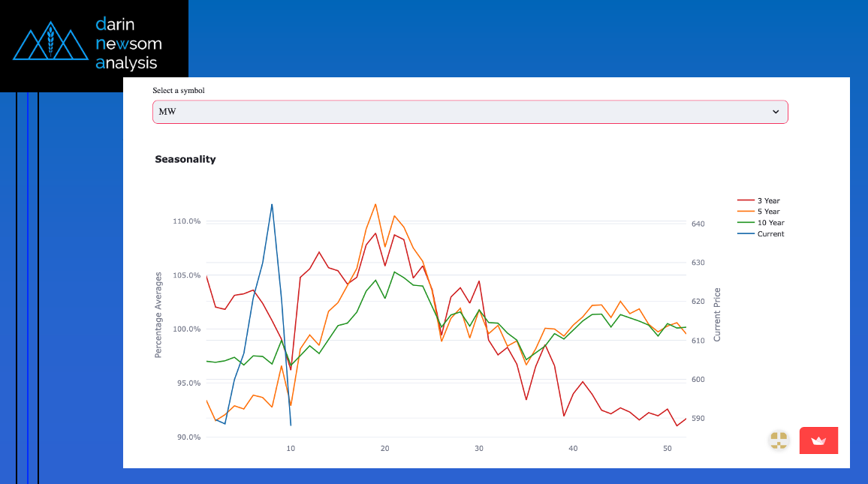Toggle the 3 Year legend series
Viewport: 868px width, 484px height.
pyautogui.click(x=768, y=201)
